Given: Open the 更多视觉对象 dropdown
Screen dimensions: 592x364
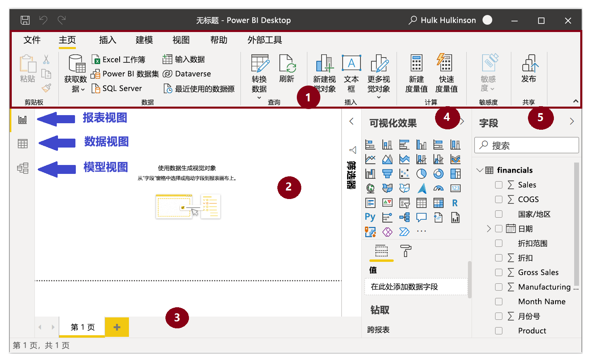Looking at the screenshot, I should [379, 97].
